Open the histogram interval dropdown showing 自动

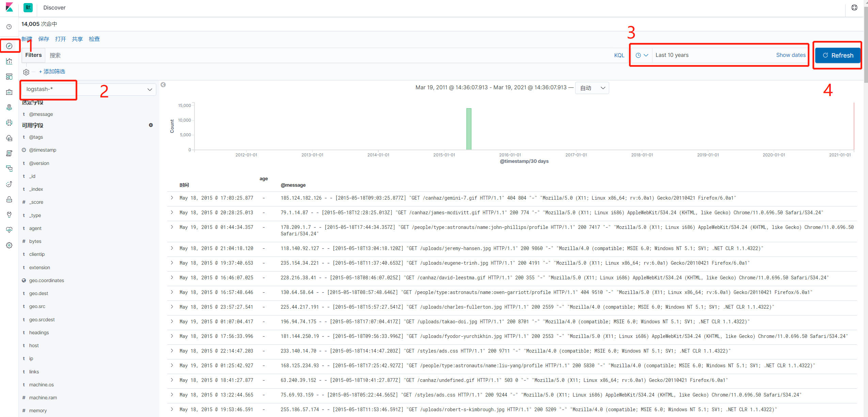tap(592, 88)
